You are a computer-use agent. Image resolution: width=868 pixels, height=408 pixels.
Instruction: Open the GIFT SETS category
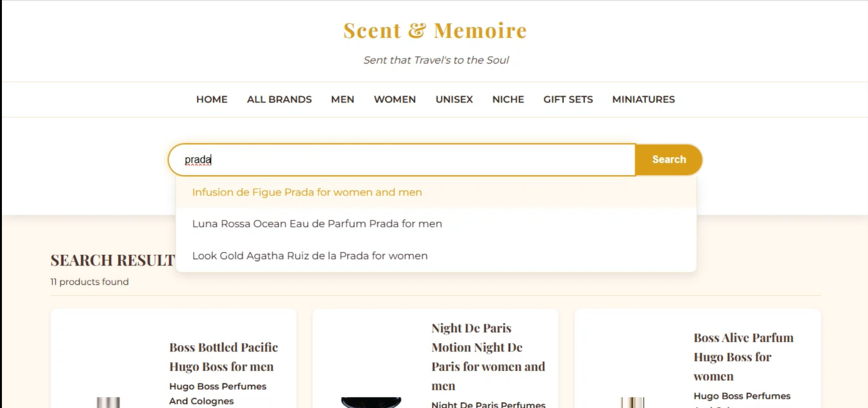568,99
